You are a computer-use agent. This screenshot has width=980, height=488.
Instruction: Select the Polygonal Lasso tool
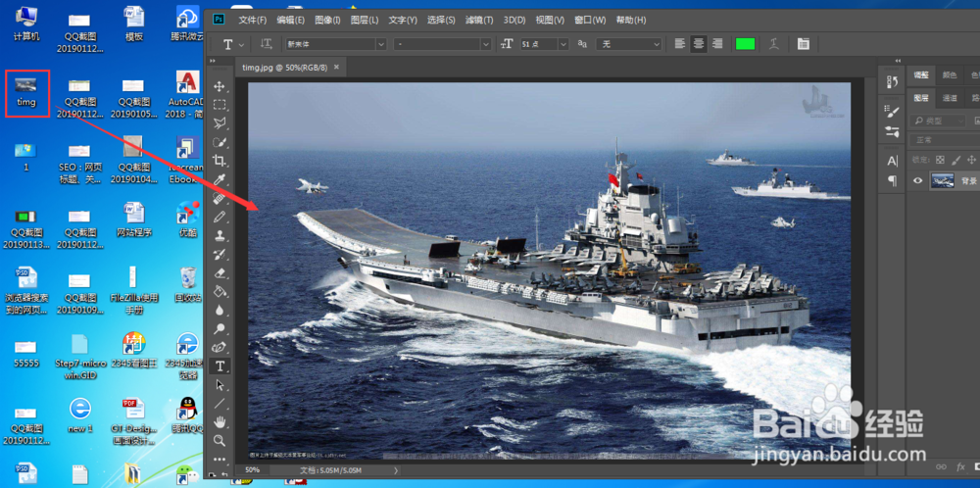coord(220,123)
